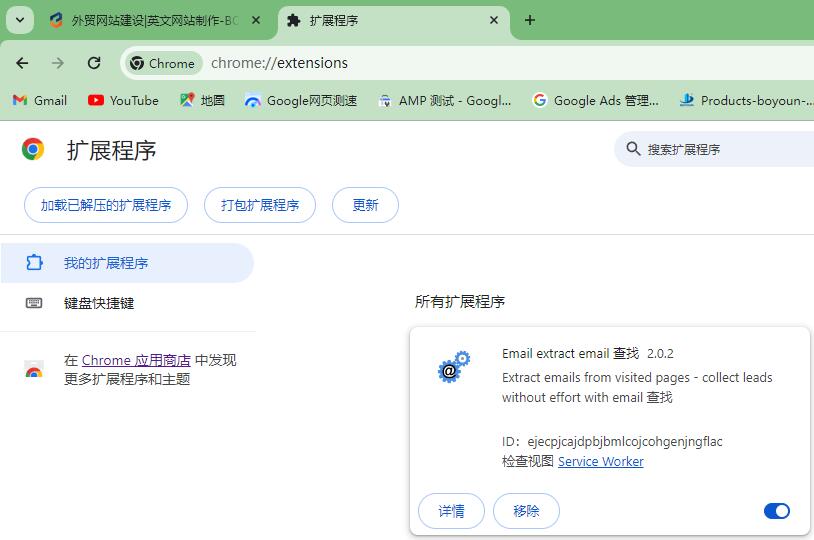Open the Service Worker inspect link
The image size is (814, 540).
[x=600, y=461]
